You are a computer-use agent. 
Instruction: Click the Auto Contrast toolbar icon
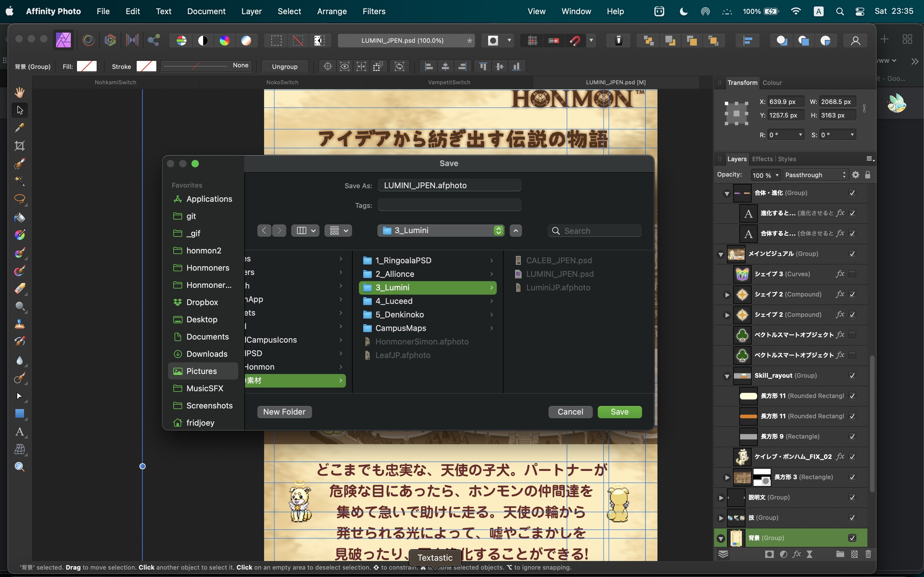coord(203,41)
